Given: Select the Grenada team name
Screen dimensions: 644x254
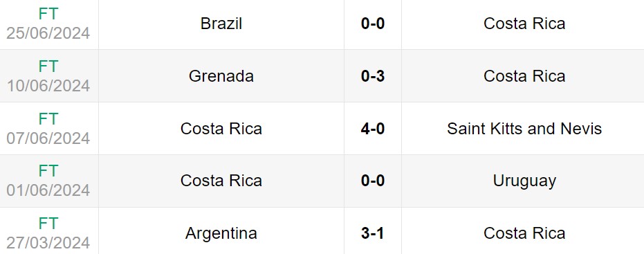Looking at the screenshot, I should [x=221, y=76].
